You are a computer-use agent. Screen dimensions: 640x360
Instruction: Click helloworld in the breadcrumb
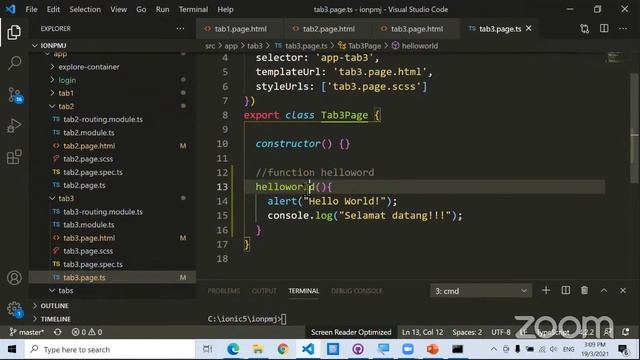point(420,46)
